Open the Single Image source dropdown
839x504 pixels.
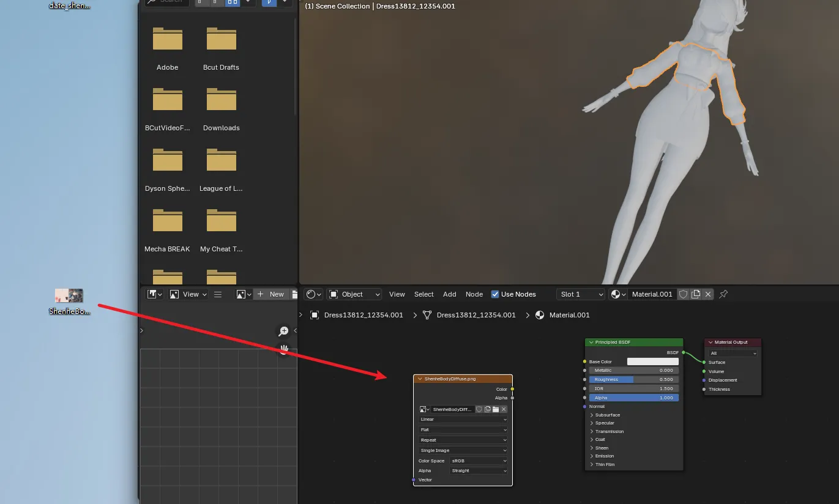coord(463,450)
